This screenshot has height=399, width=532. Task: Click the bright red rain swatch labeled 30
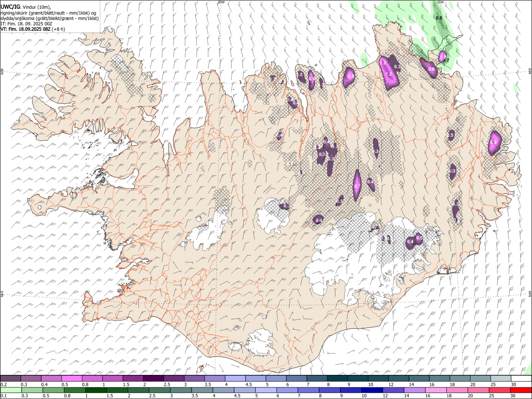[520, 390]
